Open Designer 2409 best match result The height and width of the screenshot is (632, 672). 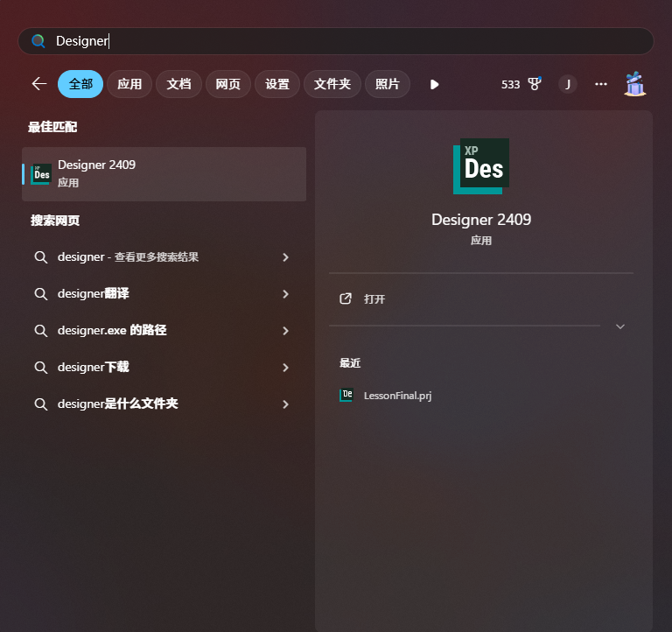coord(164,174)
